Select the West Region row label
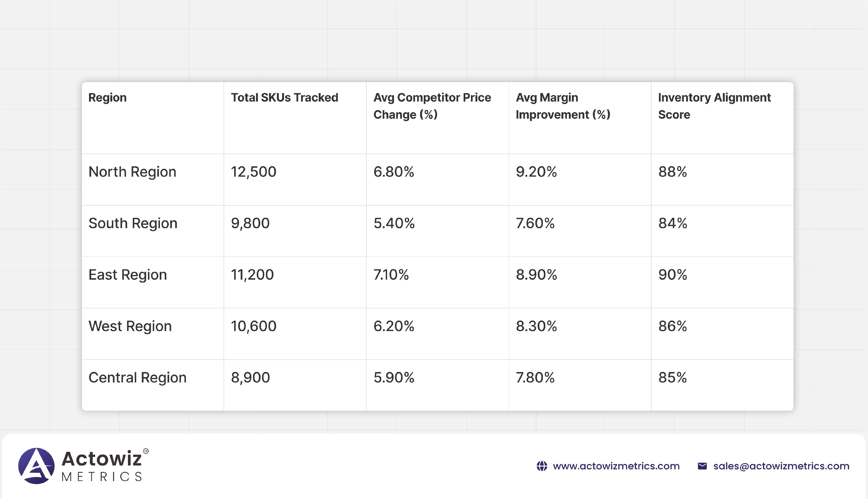Image resolution: width=868 pixels, height=499 pixels. (130, 326)
